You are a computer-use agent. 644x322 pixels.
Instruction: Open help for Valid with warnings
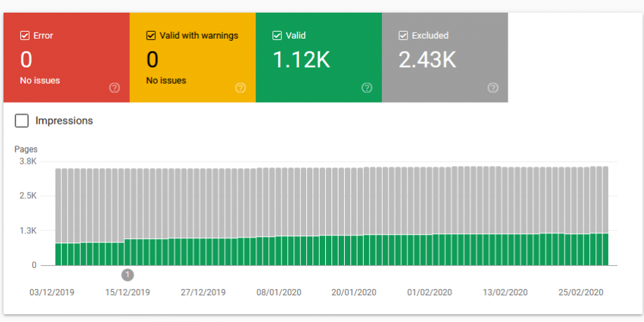(x=240, y=88)
